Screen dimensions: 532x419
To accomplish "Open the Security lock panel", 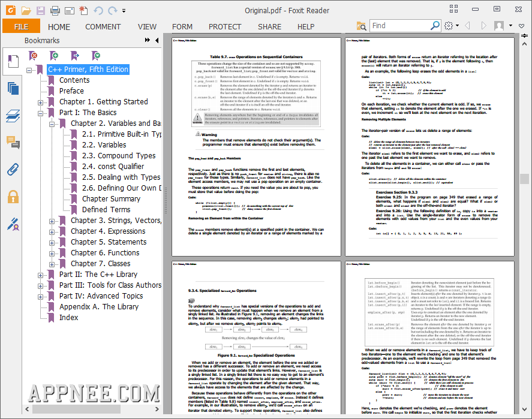I will 13,197.
